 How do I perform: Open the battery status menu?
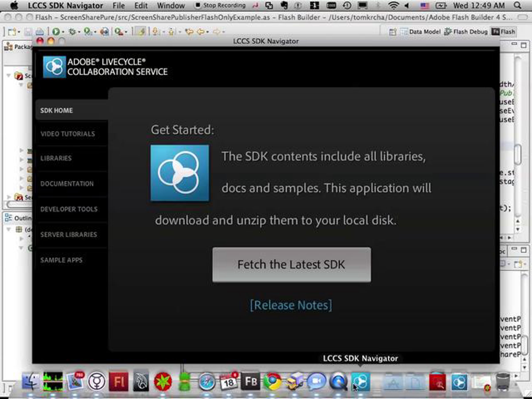441,6
